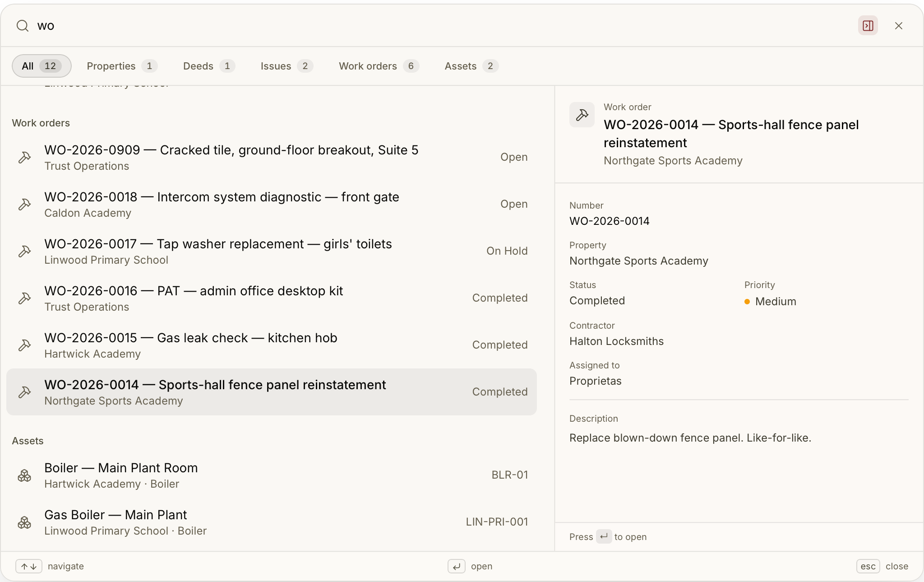This screenshot has width=924, height=582.
Task: Switch to the Properties filter tab
Action: tap(122, 66)
